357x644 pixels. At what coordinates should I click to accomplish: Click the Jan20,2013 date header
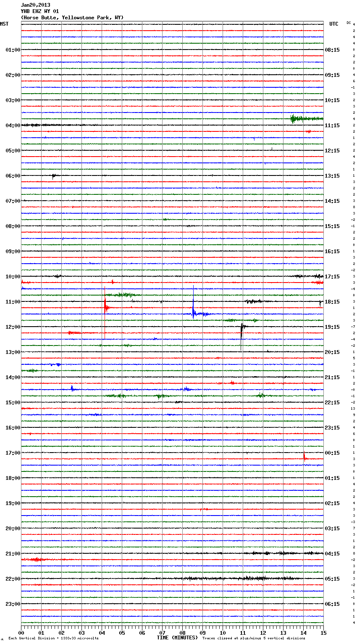pyautogui.click(x=35, y=5)
